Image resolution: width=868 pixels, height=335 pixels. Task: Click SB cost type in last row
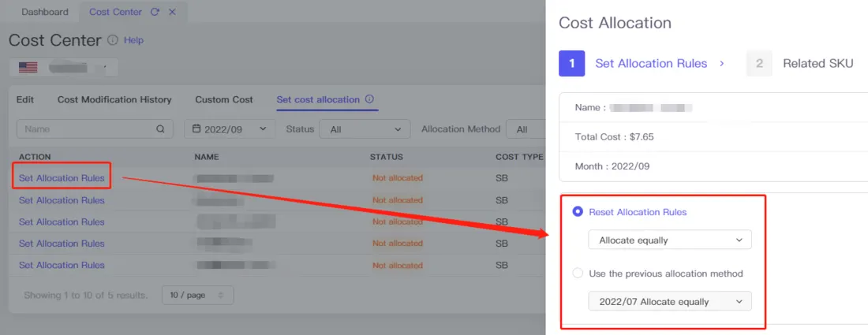pos(502,266)
